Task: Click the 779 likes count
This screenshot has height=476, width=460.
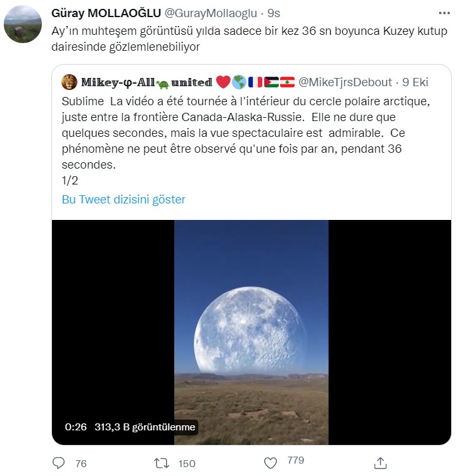Action: tap(295, 461)
